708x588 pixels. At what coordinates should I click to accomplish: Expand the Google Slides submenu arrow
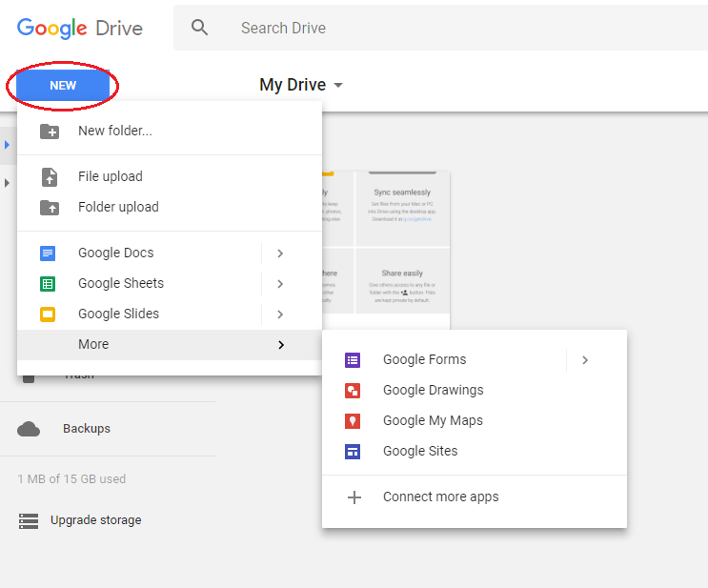[x=280, y=314]
